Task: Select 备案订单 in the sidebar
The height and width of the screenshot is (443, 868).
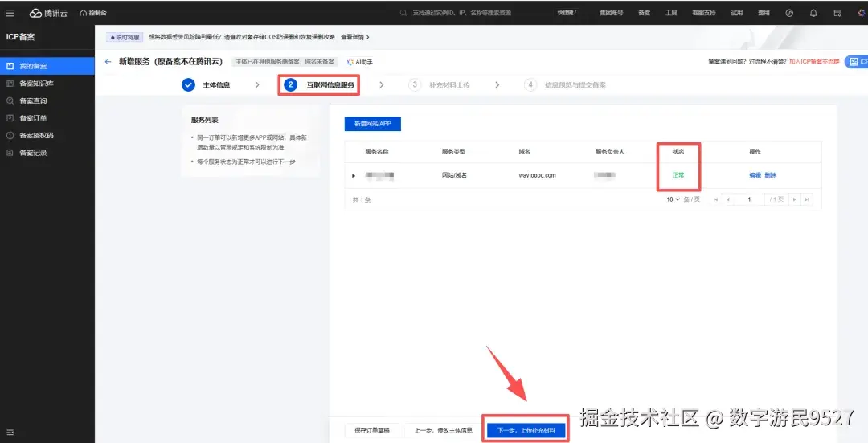Action: 47,118
